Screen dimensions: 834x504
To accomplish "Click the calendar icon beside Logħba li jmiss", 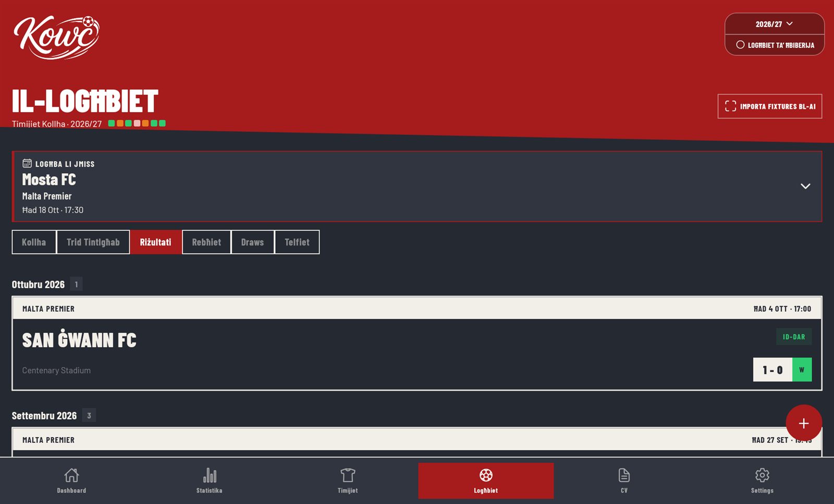I will pyautogui.click(x=27, y=163).
